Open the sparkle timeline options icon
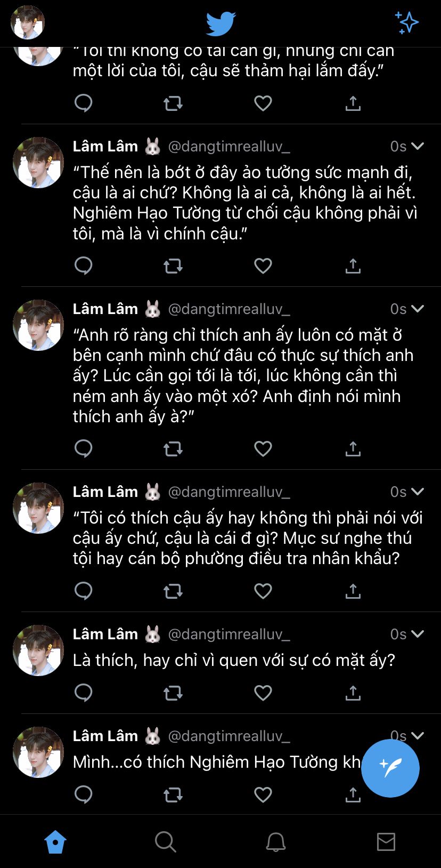The image size is (441, 868). click(407, 22)
